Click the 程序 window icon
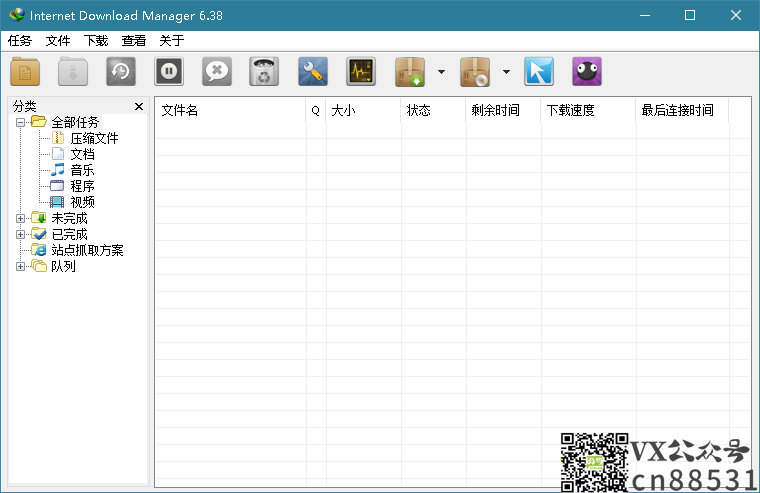Screen dimensions: 760x493 click(57, 186)
